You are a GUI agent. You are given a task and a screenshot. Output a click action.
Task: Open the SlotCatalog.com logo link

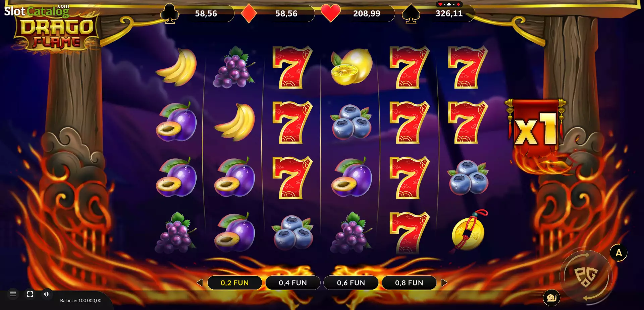tap(37, 11)
